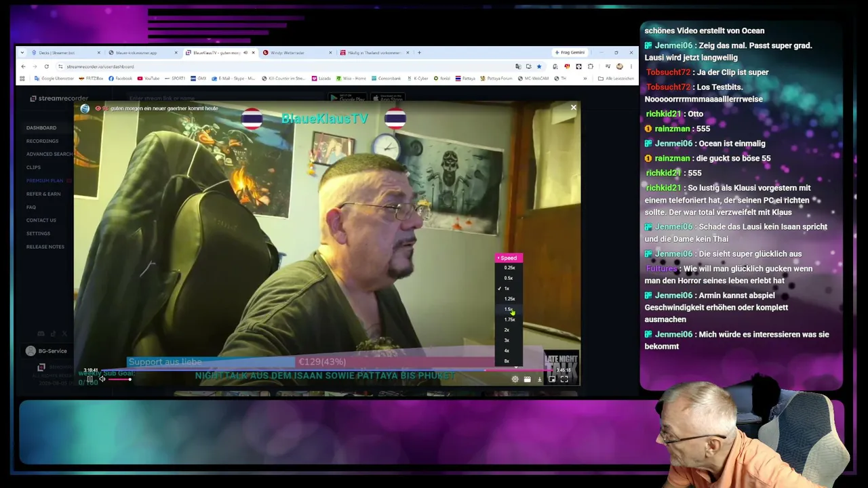This screenshot has height=488, width=868.
Task: Adjust the pink volume slider in the player
Action: coord(119,380)
